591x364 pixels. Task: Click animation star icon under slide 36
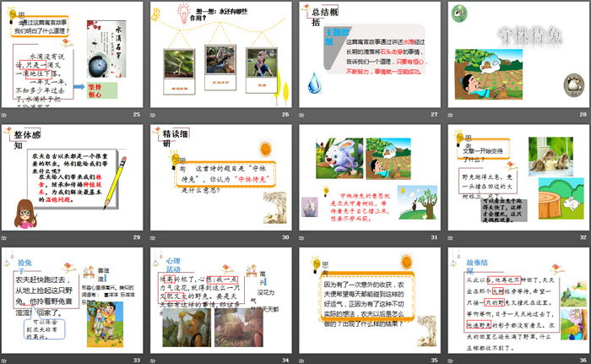450,361
